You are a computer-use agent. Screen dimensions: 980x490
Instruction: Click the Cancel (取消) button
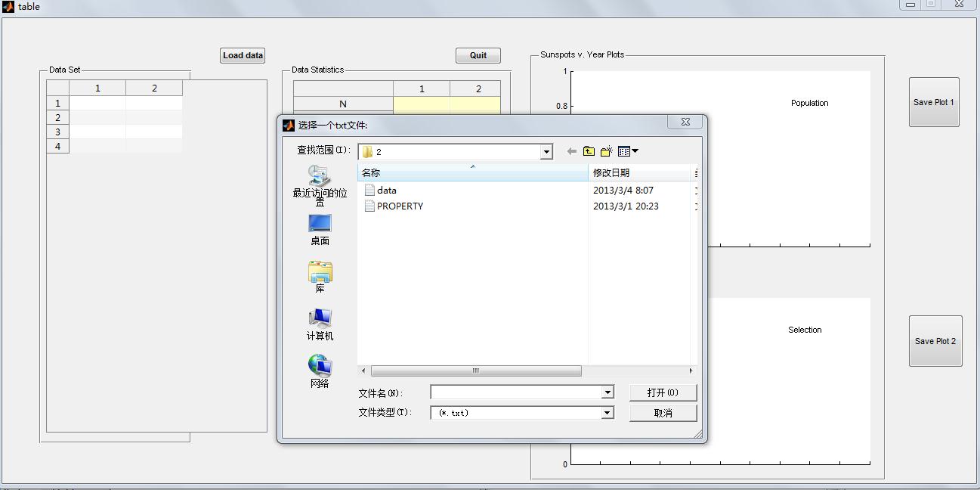pos(663,413)
